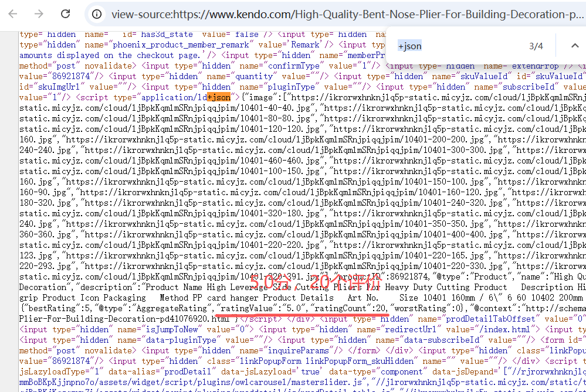This screenshot has height=392, width=586.
Task: Click the name="confirmType" attribute
Action: (282, 66)
